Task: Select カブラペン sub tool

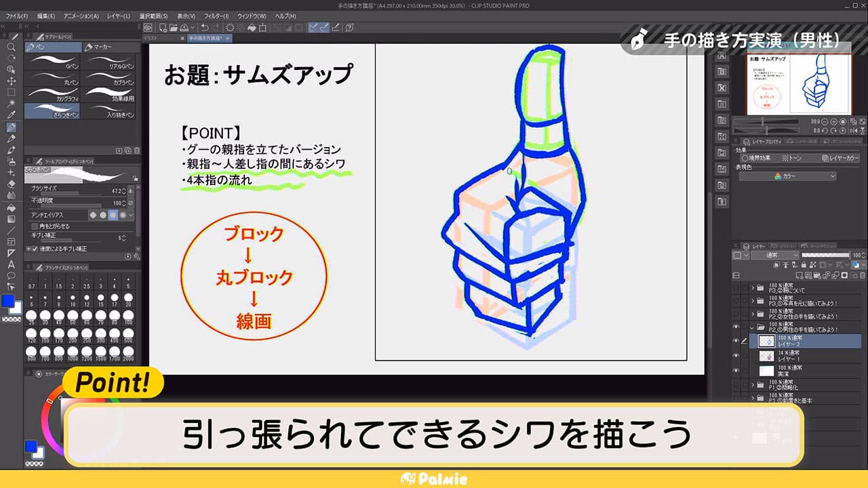Action: pos(108,79)
